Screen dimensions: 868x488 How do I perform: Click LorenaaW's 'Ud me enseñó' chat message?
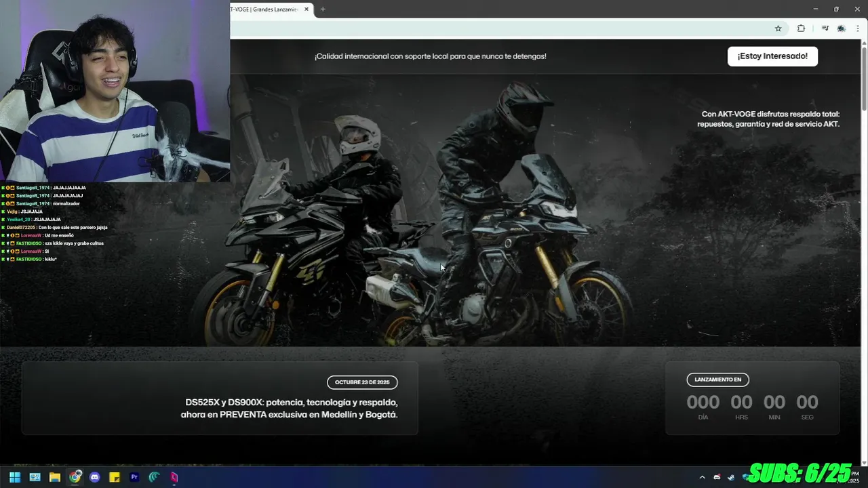(37, 235)
